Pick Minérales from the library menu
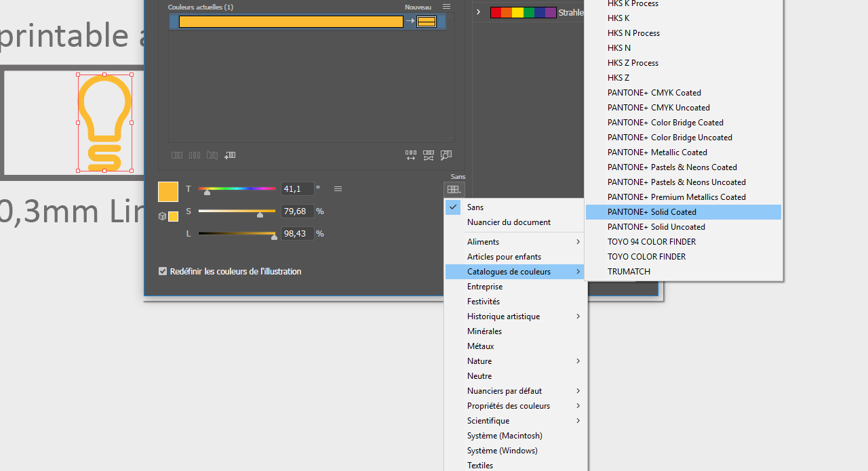This screenshot has height=471, width=868. click(515, 331)
